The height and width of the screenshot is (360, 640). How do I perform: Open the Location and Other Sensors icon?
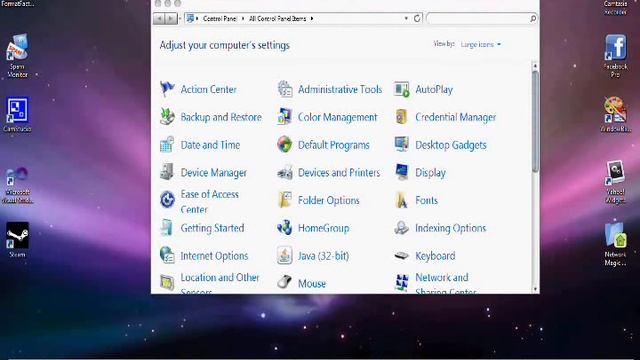[x=167, y=282]
